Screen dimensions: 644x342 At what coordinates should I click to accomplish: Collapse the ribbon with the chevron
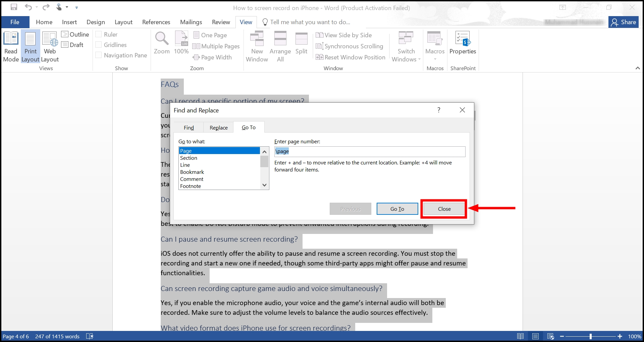[x=637, y=68]
